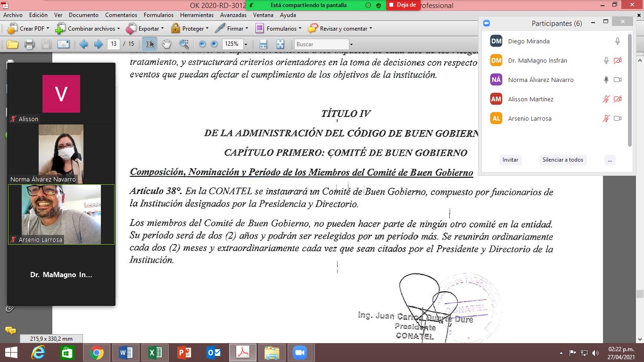This screenshot has width=644, height=362.
Task: Click Norma Álvarez Navarro's video thumbnail
Action: click(x=61, y=154)
